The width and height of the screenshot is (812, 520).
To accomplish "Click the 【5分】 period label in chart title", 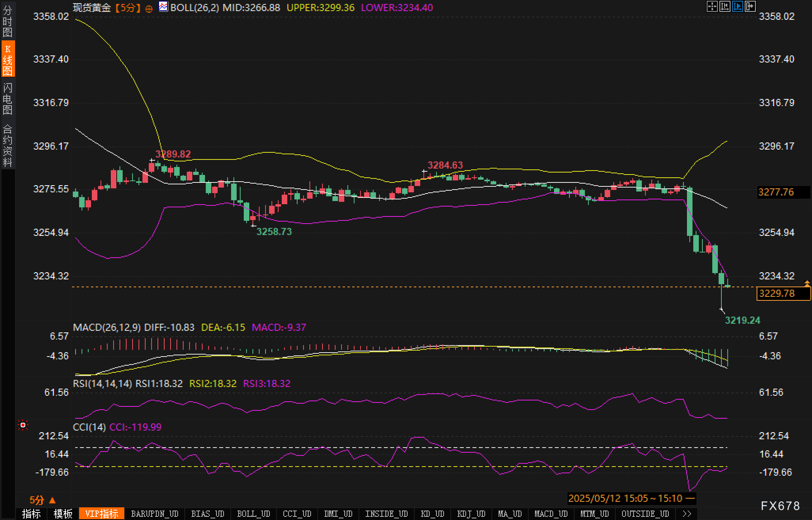I will point(128,8).
